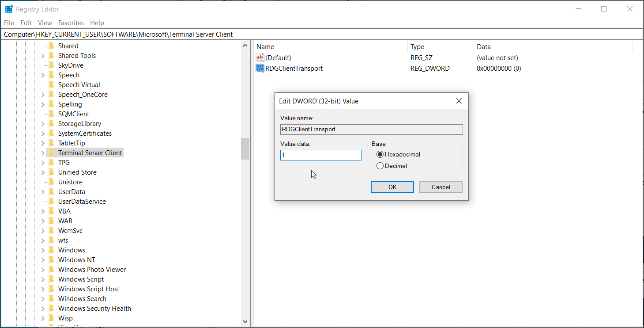Click the "(value not set)" data cell

497,57
